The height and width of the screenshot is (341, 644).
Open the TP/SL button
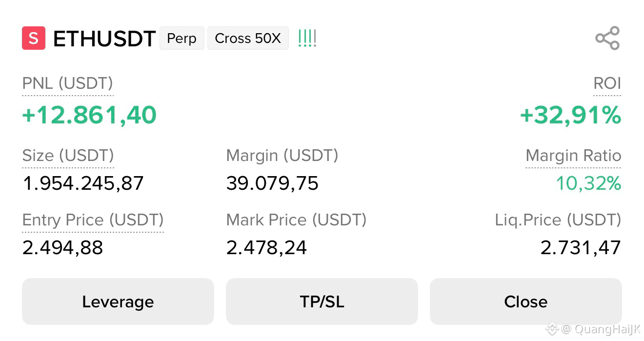tap(322, 301)
